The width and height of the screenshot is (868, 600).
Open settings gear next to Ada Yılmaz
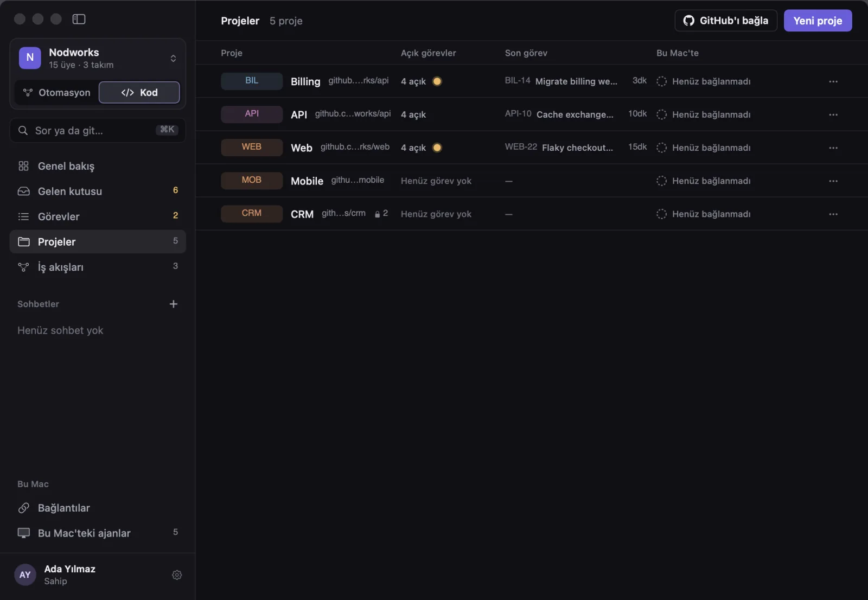coord(177,575)
